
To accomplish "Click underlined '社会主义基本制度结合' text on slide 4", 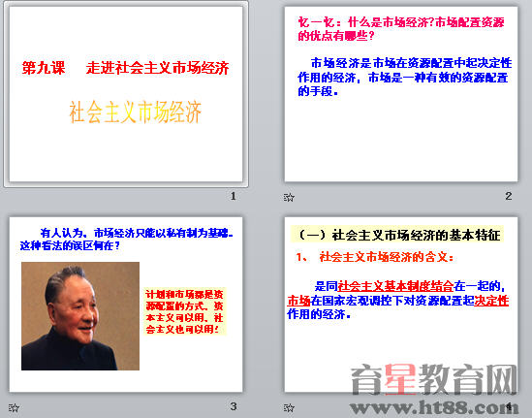I will pyautogui.click(x=395, y=286).
